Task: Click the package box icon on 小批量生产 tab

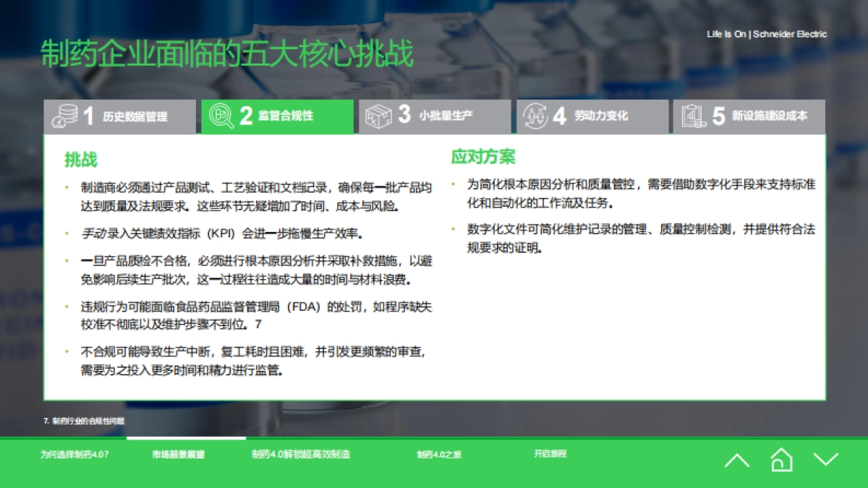Action: tap(379, 116)
